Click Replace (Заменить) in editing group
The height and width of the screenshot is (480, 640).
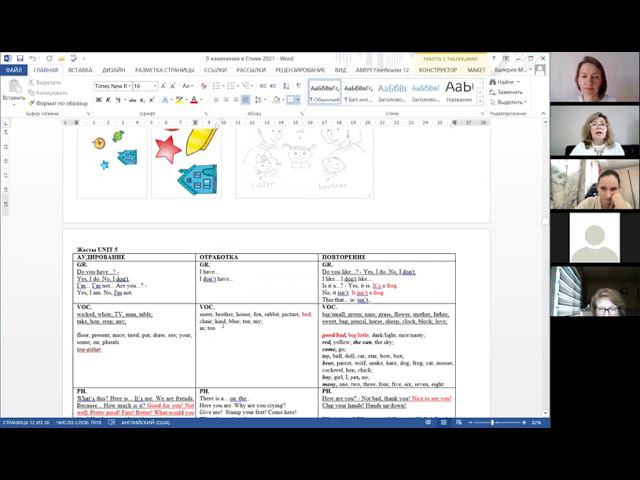pyautogui.click(x=507, y=92)
